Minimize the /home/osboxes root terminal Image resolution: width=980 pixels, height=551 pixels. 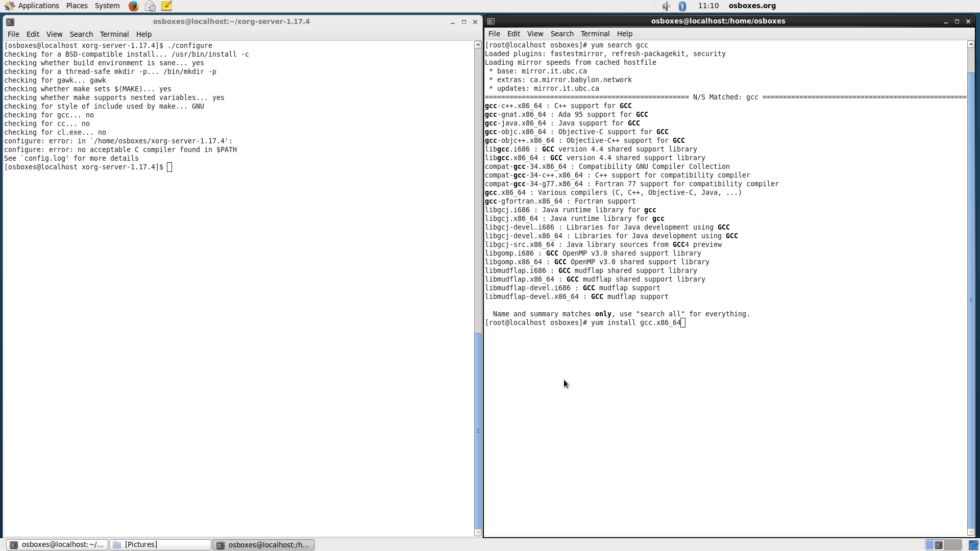coord(946,21)
